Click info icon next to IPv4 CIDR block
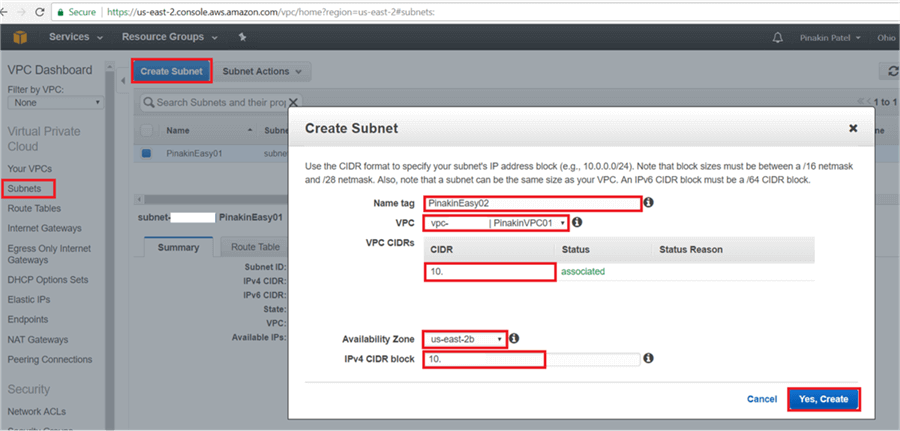This screenshot has height=431, width=900. point(649,358)
